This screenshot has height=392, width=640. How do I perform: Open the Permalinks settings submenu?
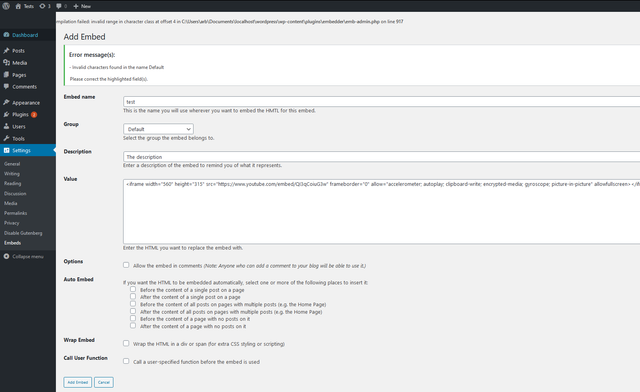pos(16,213)
